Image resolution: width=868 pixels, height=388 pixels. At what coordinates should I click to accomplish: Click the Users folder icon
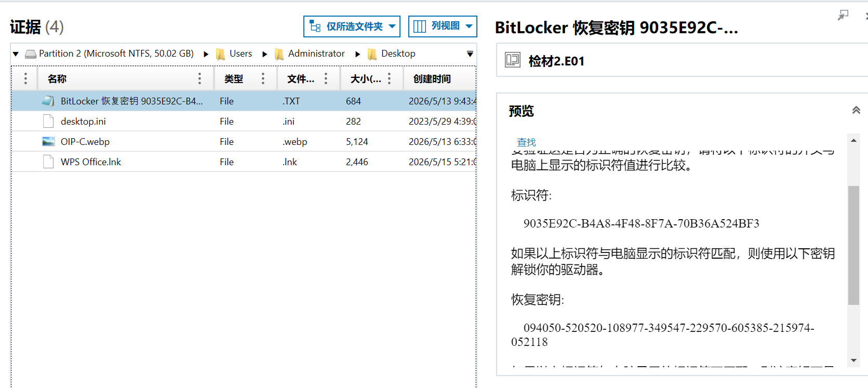[x=221, y=54]
